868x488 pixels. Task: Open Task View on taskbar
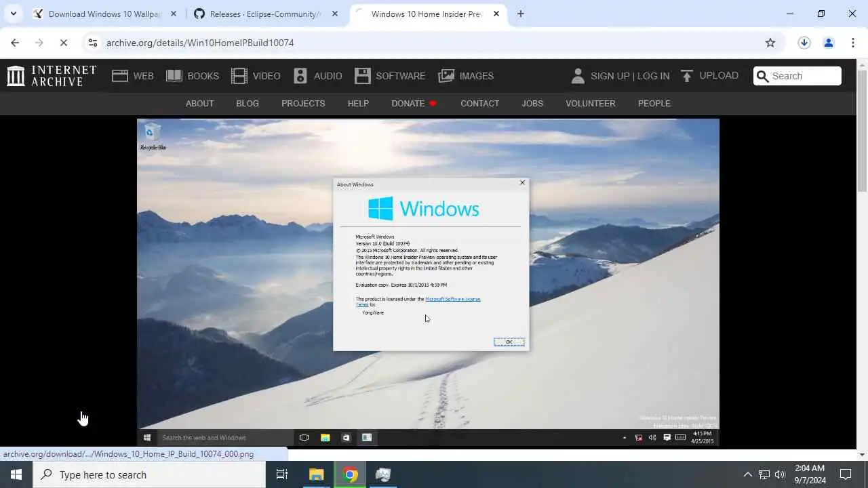[x=282, y=474]
